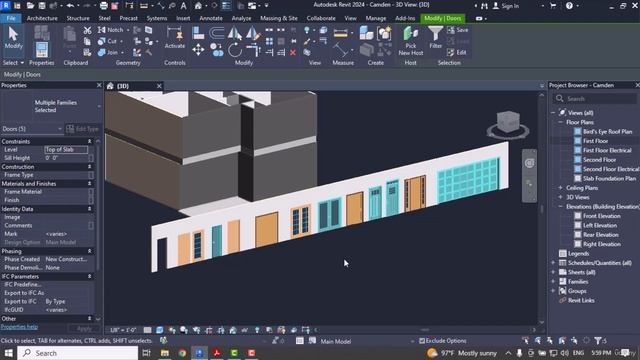Open the Select panel dropdown
This screenshot has width=640, height=360.
tap(13, 63)
